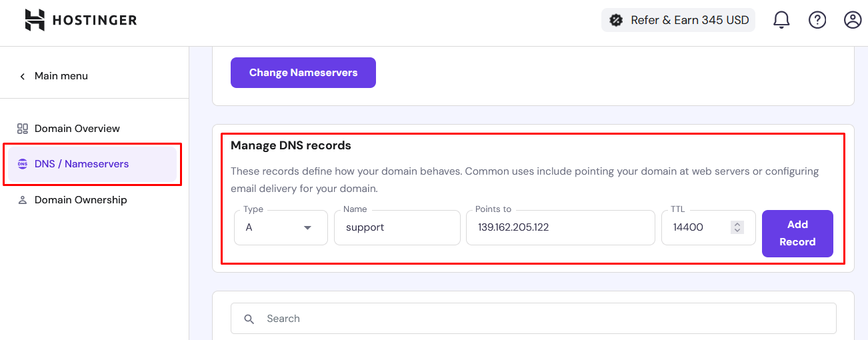
Task: Click the Refer & Earn 345 USD text
Action: click(x=690, y=20)
